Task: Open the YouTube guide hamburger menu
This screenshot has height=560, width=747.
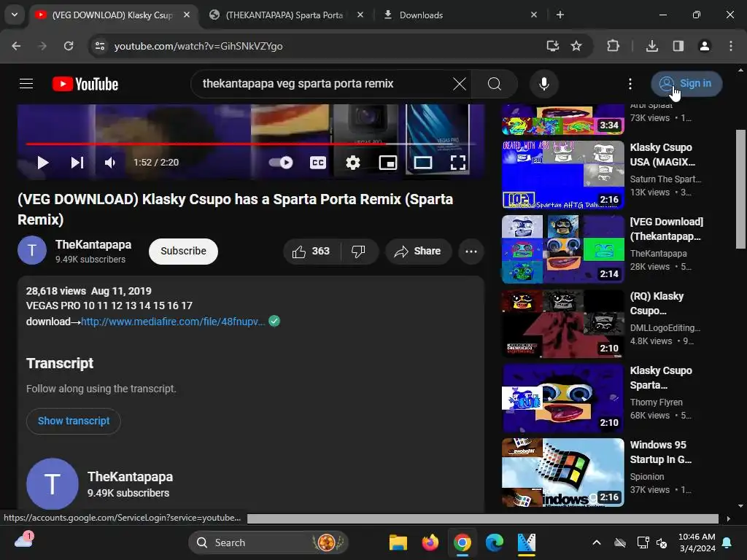Action: (26, 84)
